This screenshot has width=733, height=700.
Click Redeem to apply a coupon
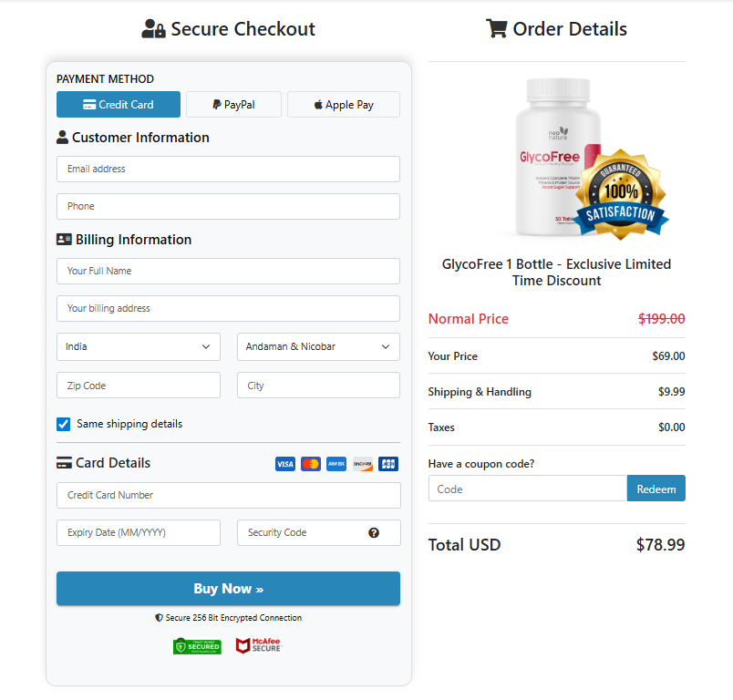[x=656, y=488]
